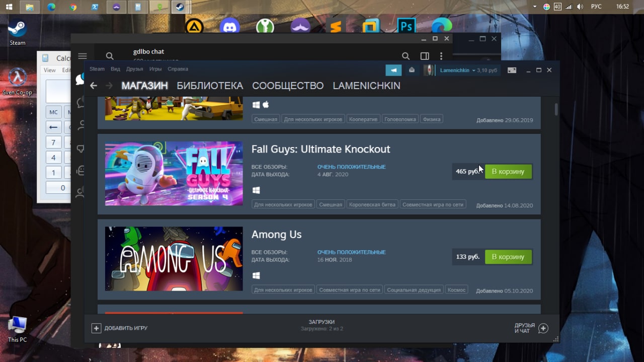The height and width of the screenshot is (362, 644).
Task: Open the Друзья menu
Action: coord(134,69)
